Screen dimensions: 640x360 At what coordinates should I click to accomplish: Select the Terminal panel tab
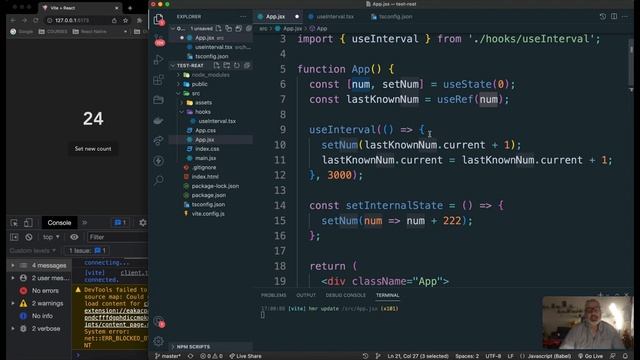387,295
